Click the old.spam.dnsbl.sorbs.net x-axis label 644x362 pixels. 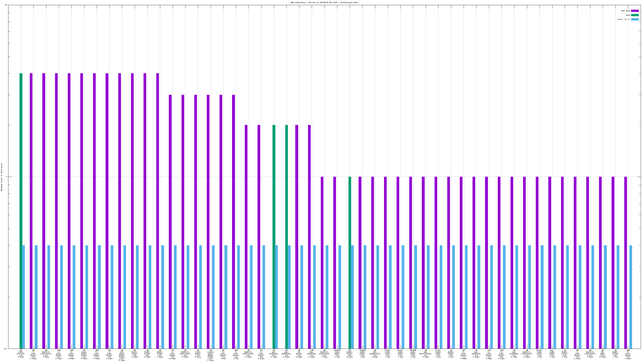(122, 355)
